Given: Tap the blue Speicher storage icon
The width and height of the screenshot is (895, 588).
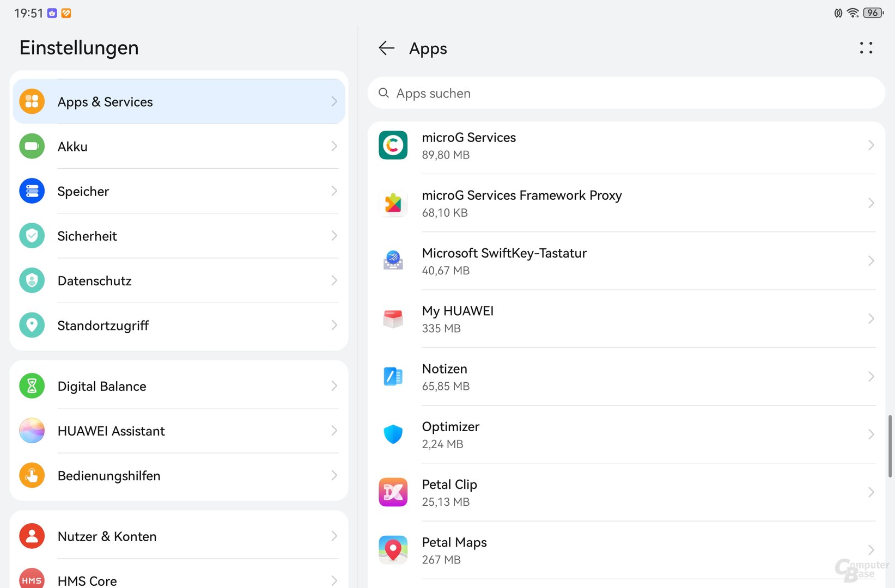Looking at the screenshot, I should pos(32,191).
